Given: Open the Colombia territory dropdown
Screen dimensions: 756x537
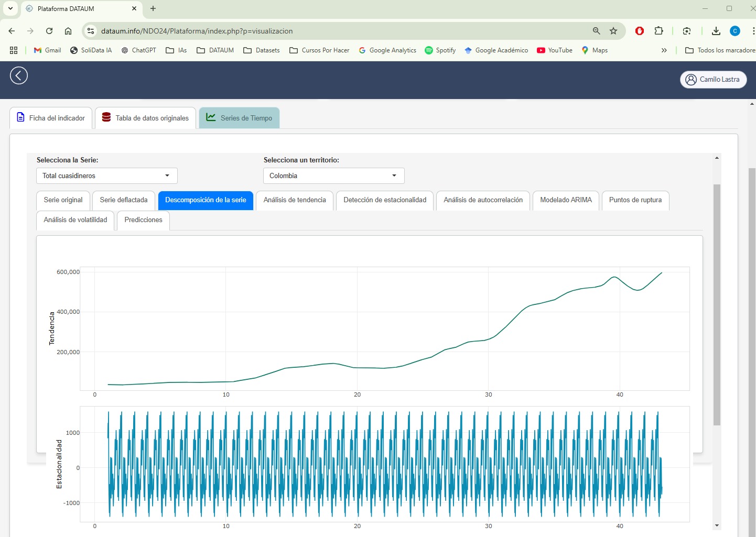Looking at the screenshot, I should [x=333, y=176].
